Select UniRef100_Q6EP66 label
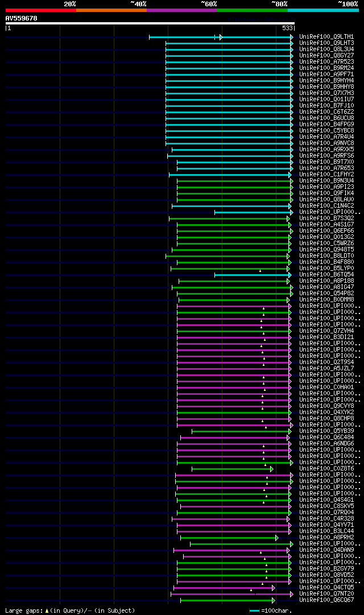The image size is (364, 615). (326, 231)
